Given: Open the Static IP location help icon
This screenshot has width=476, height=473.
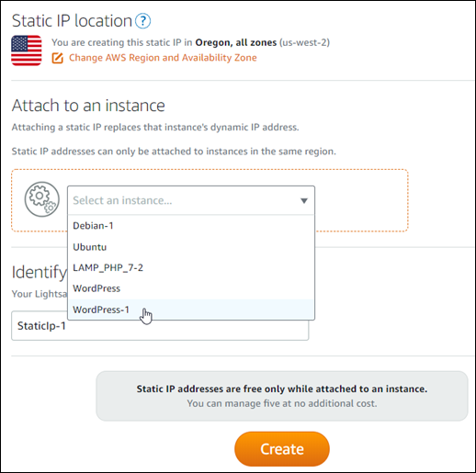Looking at the screenshot, I should point(142,21).
